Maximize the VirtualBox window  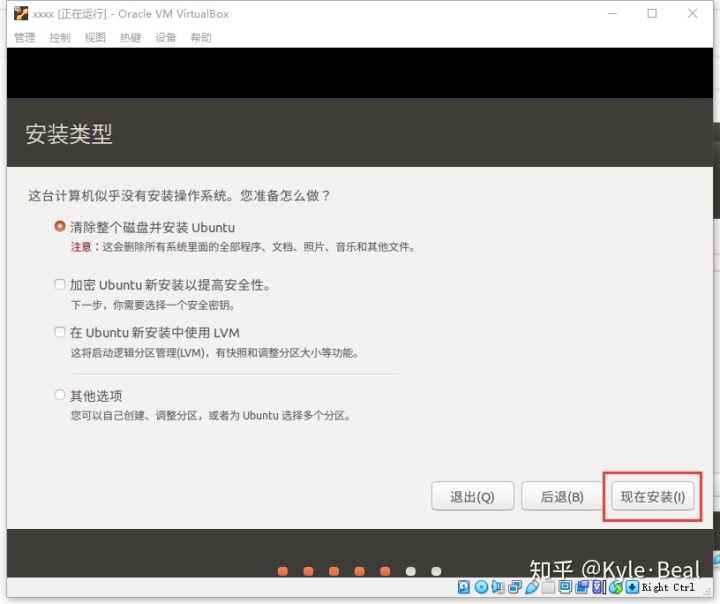click(x=652, y=13)
